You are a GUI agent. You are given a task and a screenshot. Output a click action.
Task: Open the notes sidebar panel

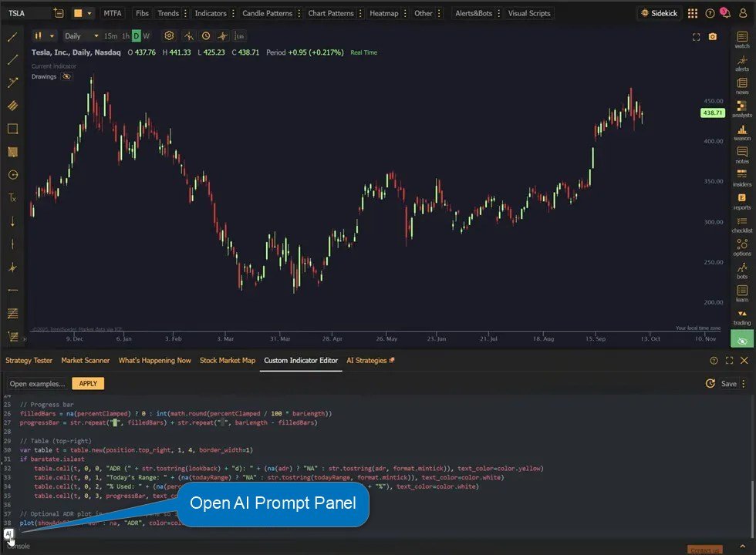pos(742,155)
